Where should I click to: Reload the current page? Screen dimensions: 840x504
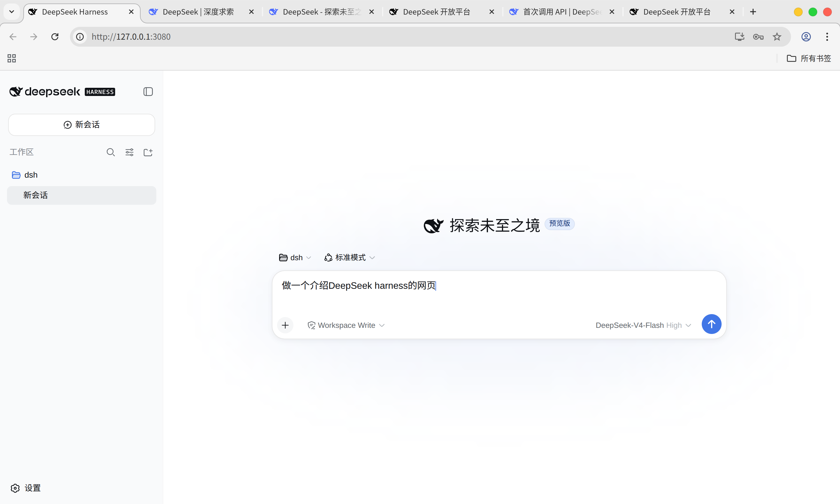55,37
